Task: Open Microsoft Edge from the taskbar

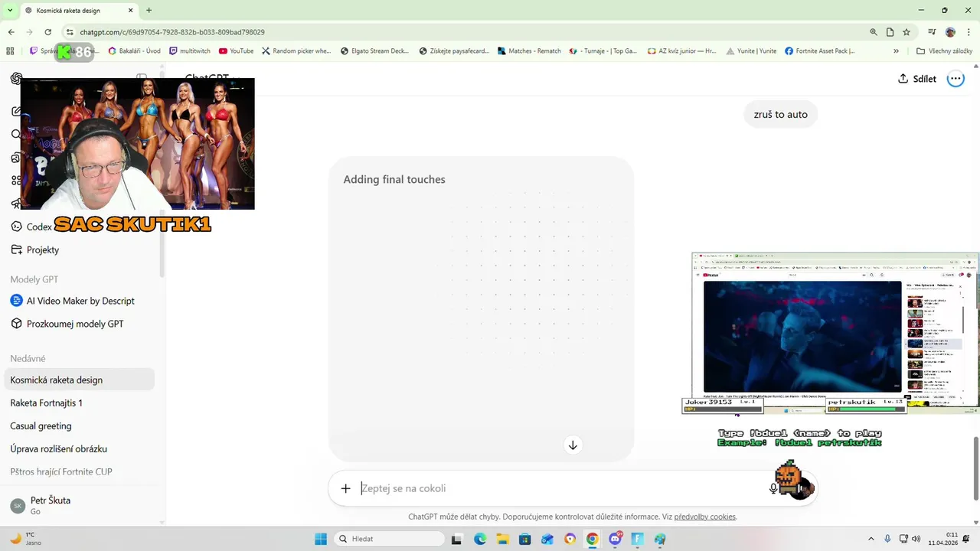Action: click(479, 539)
